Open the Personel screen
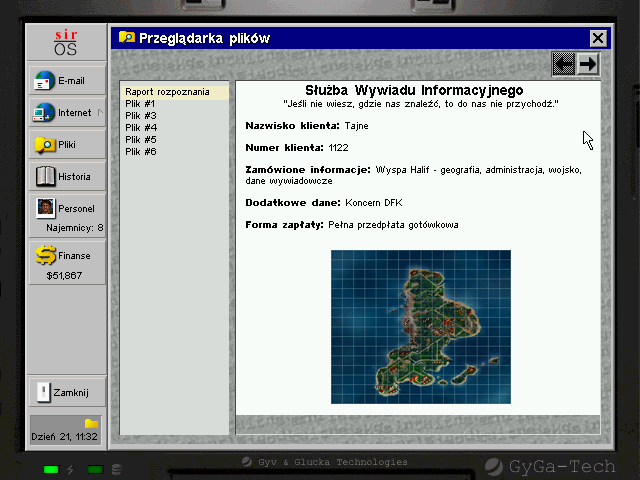 (x=67, y=209)
